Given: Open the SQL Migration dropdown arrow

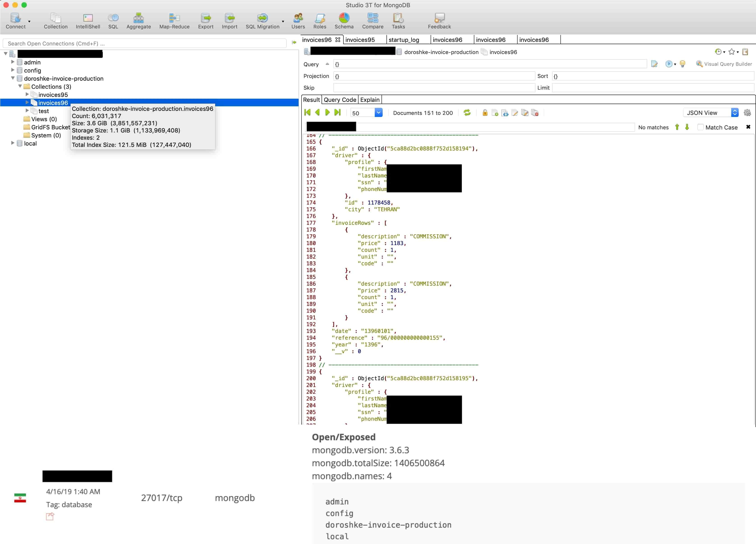Looking at the screenshot, I should (283, 22).
